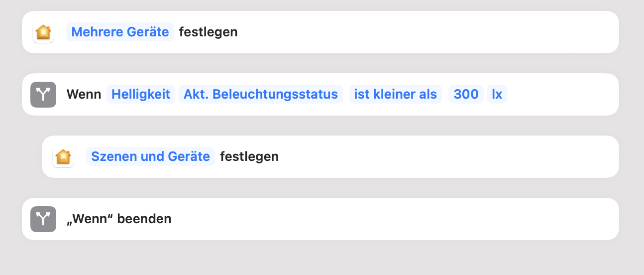Open the Szenen und Geräte picker
644x275 pixels.
click(x=150, y=156)
